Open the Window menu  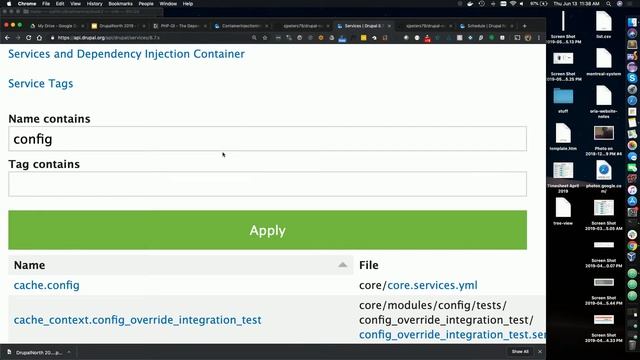168,4
